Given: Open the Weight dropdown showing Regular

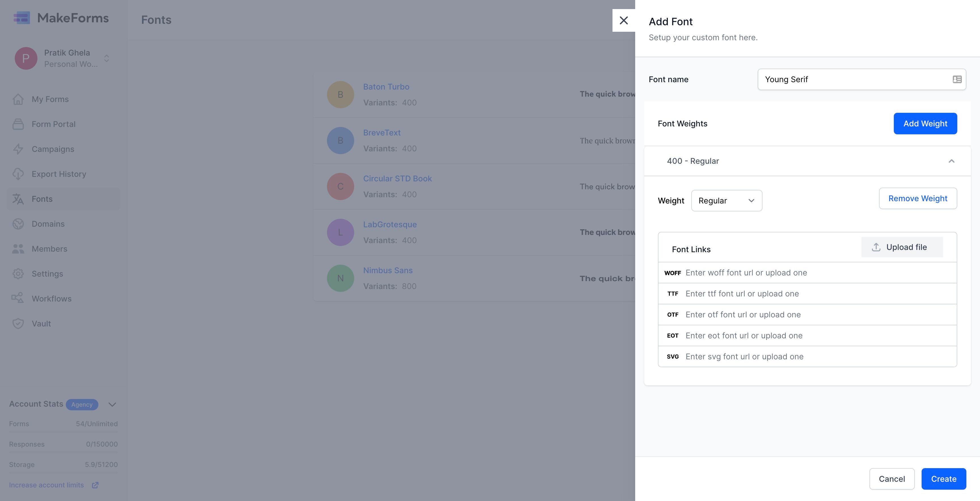Looking at the screenshot, I should (726, 201).
